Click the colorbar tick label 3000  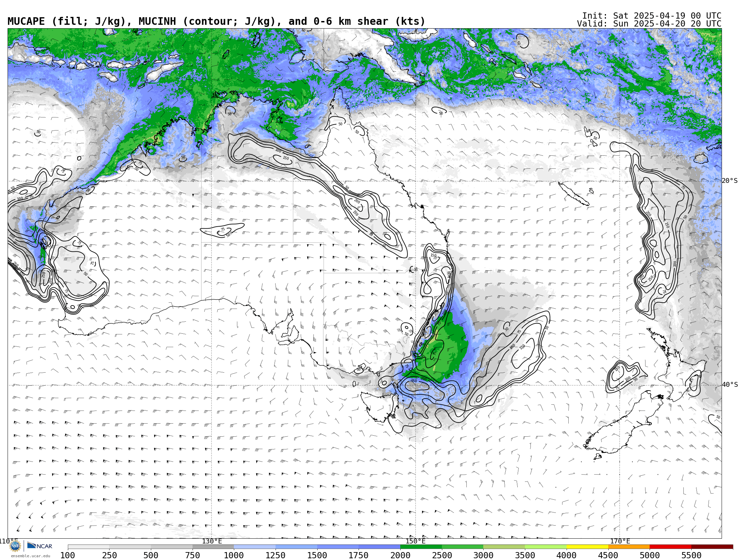[483, 556]
